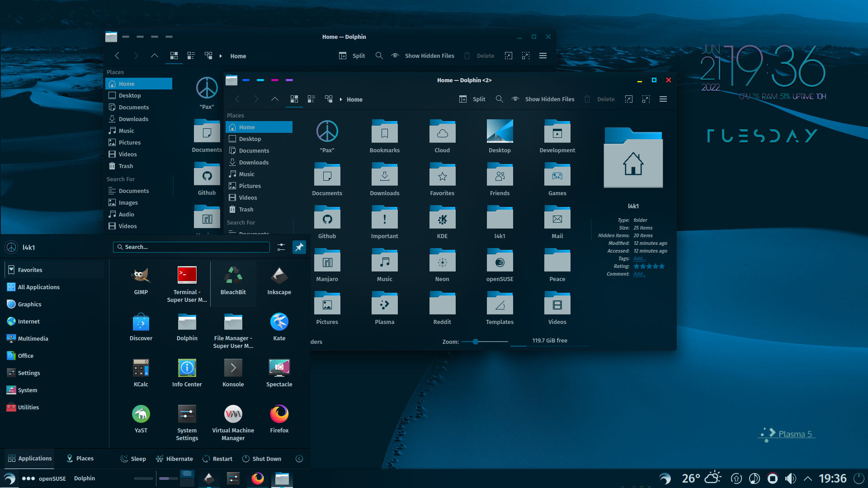Screen dimensions: 868x488
Task: Toggle Show Hidden Files in back Dolphin window
Action: 423,56
